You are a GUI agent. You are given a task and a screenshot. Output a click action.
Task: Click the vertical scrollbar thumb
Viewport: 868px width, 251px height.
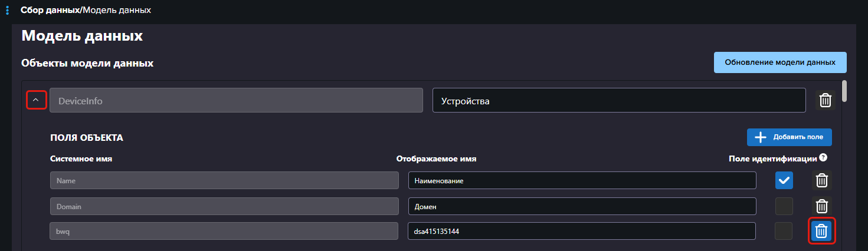click(x=844, y=91)
